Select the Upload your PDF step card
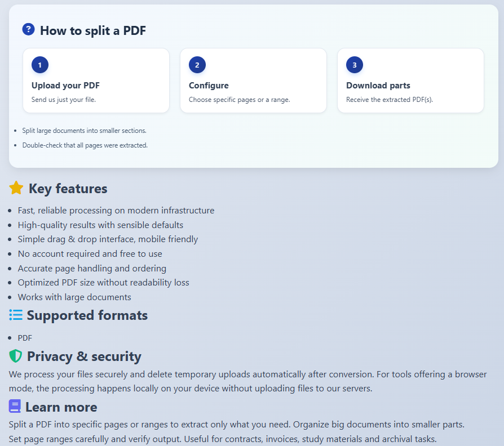 click(x=96, y=81)
